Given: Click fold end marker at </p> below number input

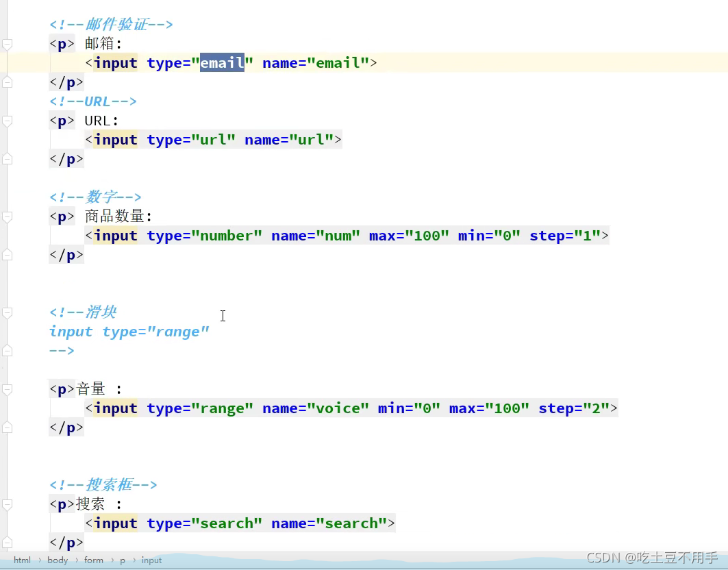Looking at the screenshot, I should (x=7, y=255).
